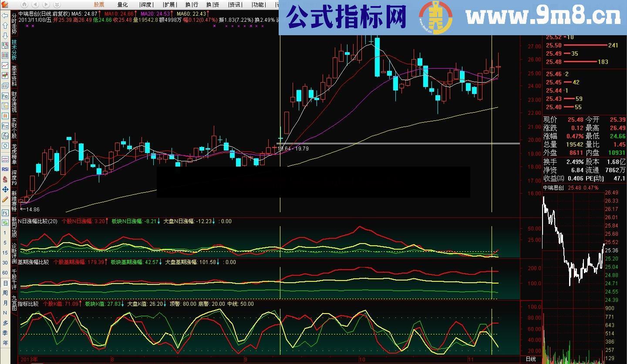This screenshot has height=364, width=627.
Task: Click the home navigation icon
Action: point(24,4)
